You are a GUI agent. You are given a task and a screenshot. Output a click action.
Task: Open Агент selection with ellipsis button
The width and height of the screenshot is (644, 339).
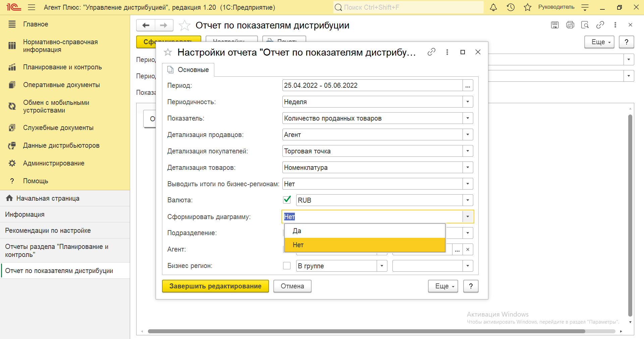point(457,249)
